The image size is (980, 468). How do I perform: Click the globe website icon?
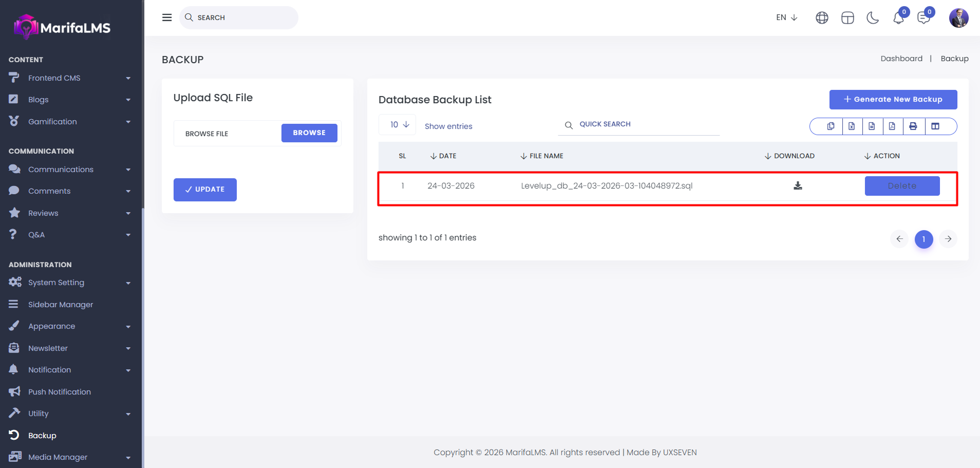click(x=822, y=18)
